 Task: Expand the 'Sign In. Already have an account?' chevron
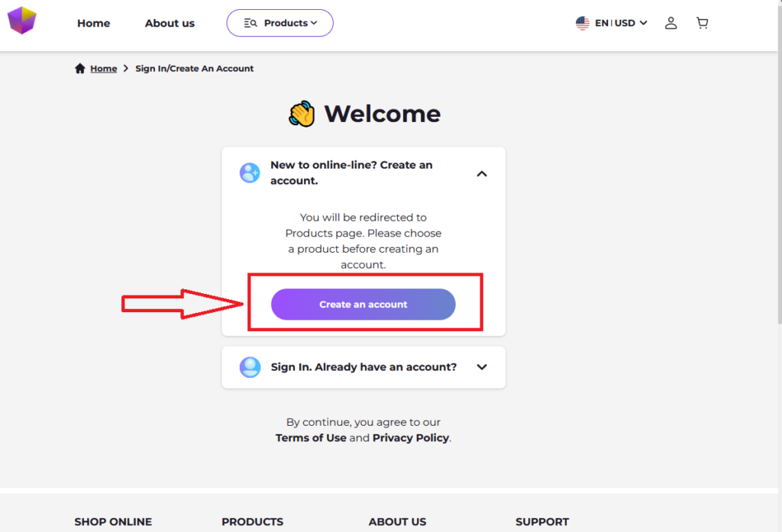pos(482,367)
